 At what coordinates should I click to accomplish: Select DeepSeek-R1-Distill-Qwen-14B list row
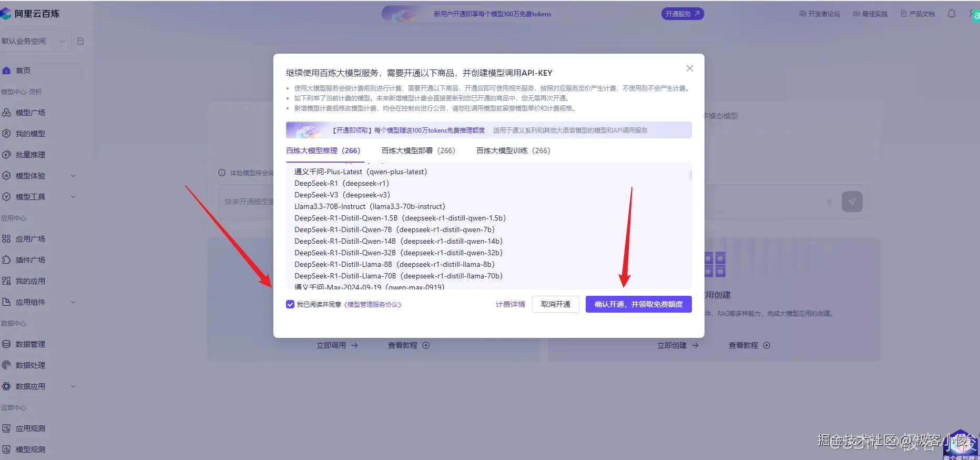(x=399, y=241)
